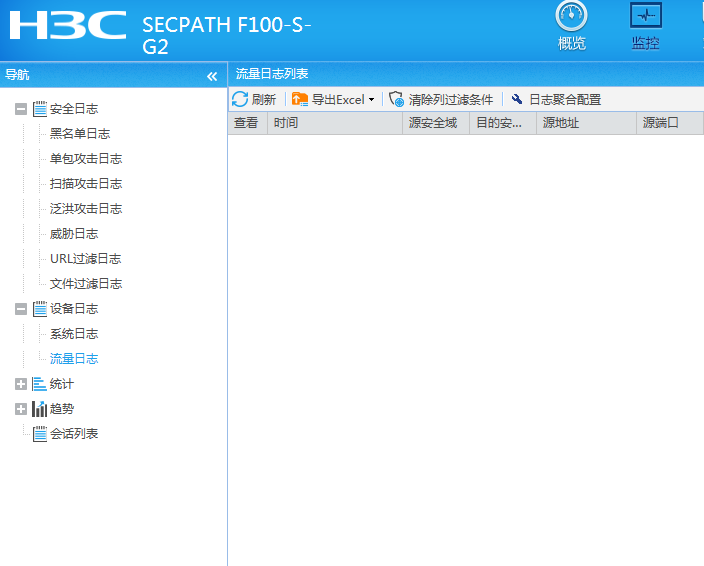Open the 概览 overview gauge icon

[x=571, y=16]
